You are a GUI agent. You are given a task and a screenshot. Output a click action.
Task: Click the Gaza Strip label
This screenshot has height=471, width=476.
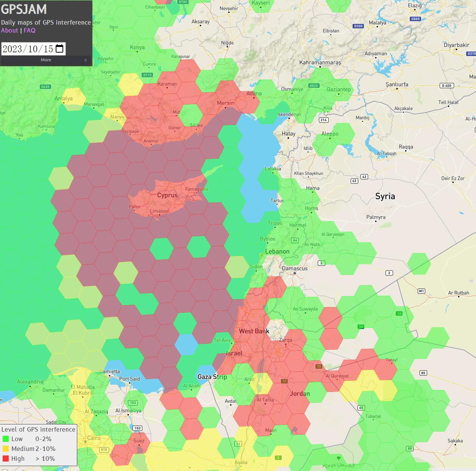tap(212, 377)
